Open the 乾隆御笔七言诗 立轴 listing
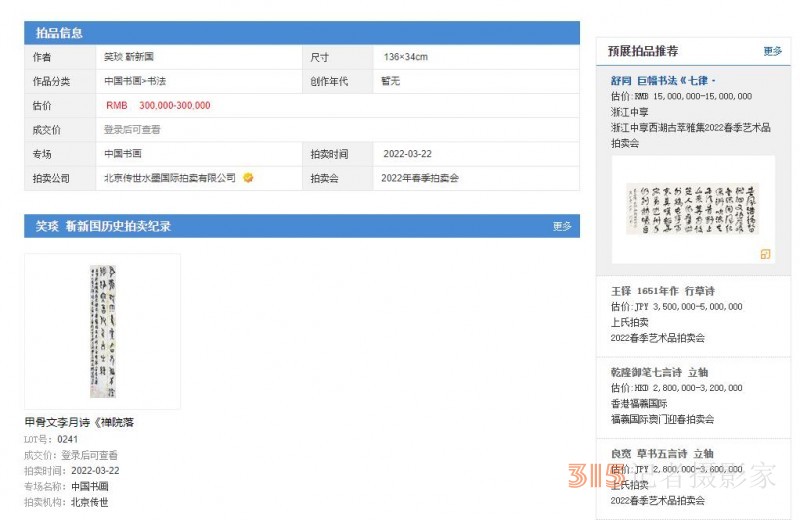Viewport: 800px width, 520px height. pos(661,372)
